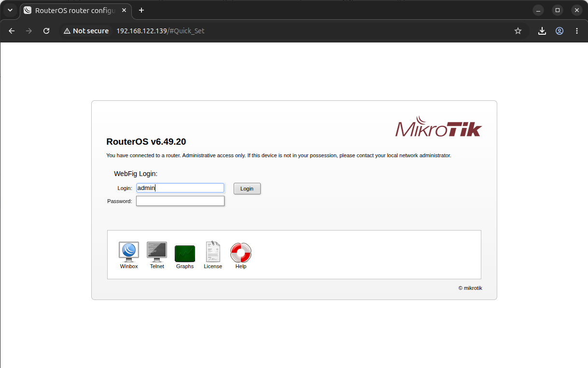Minimize the browser window
Viewport: 588px width, 368px height.
point(538,10)
